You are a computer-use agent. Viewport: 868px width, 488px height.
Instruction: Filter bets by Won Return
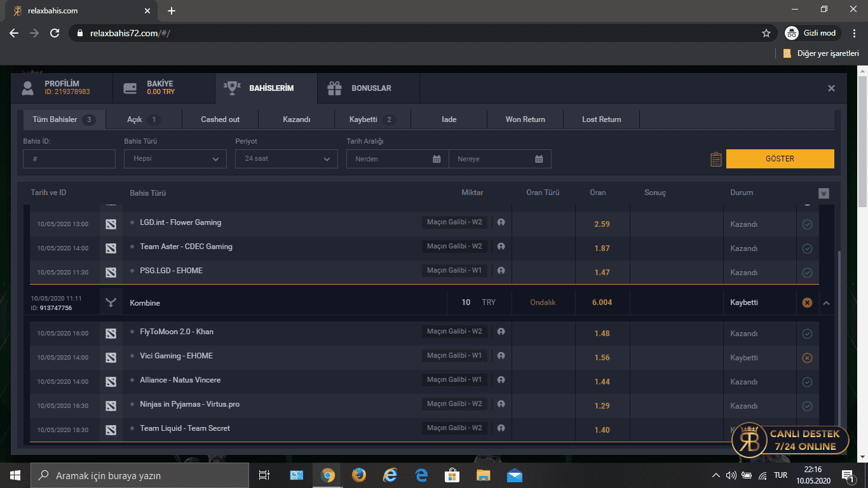tap(526, 119)
